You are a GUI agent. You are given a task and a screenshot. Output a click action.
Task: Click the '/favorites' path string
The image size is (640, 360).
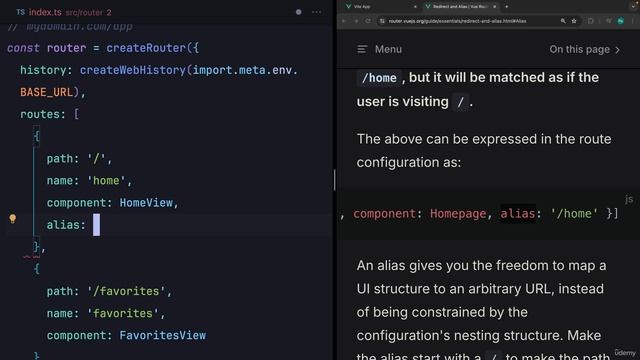[x=126, y=291]
